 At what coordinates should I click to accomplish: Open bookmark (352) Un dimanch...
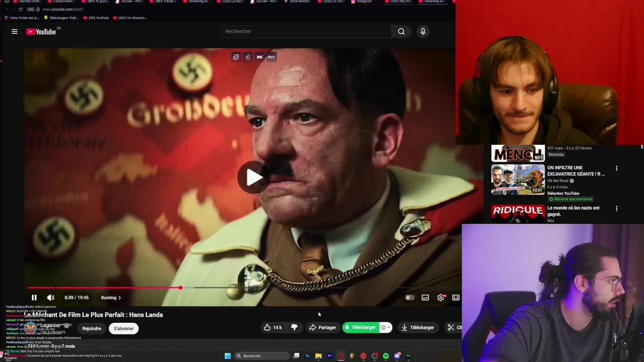pyautogui.click(x=130, y=18)
